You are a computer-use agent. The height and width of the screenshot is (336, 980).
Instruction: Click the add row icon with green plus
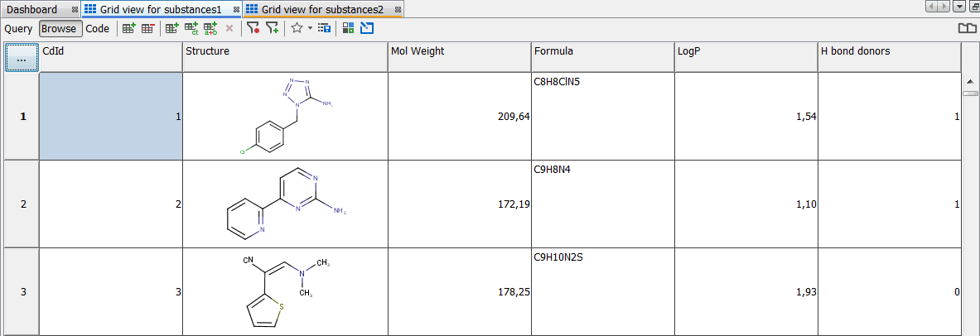pos(128,28)
